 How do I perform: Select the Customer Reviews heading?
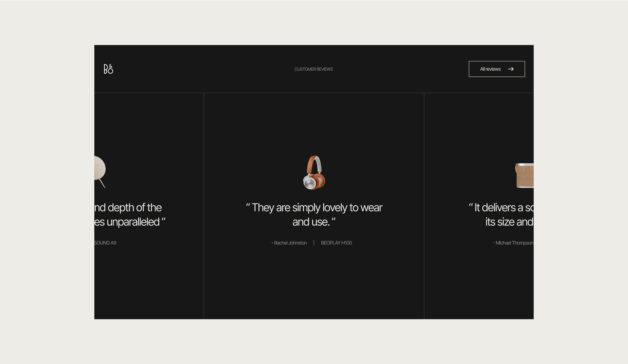click(x=314, y=69)
